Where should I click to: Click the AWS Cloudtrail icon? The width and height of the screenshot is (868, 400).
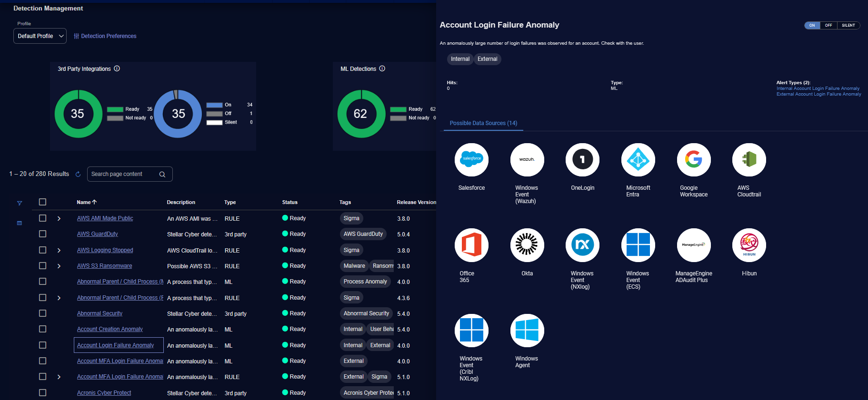(749, 160)
